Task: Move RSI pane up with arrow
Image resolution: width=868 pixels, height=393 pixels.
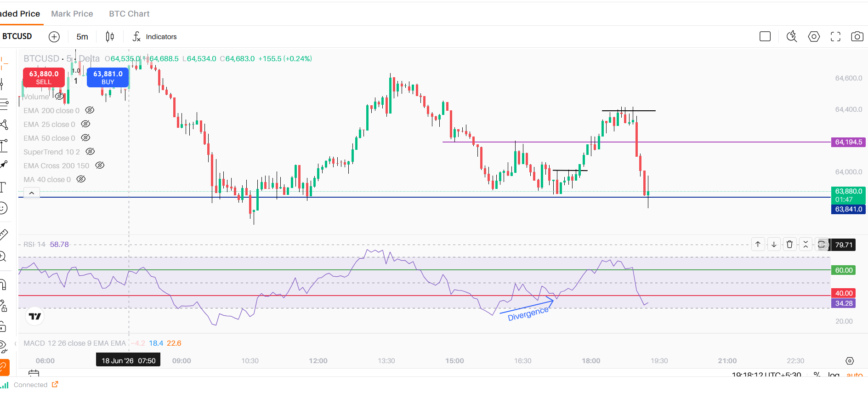Action: point(758,245)
